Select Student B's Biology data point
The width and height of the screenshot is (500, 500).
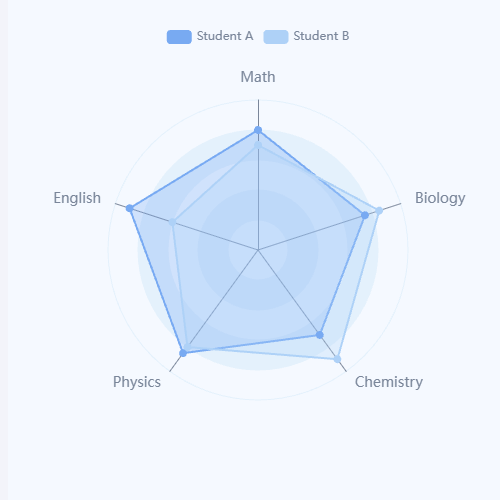click(379, 211)
